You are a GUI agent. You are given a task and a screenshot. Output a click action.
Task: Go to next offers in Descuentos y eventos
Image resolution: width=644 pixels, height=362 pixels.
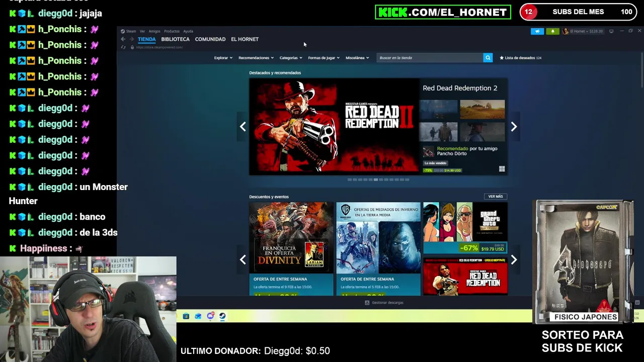point(514,259)
